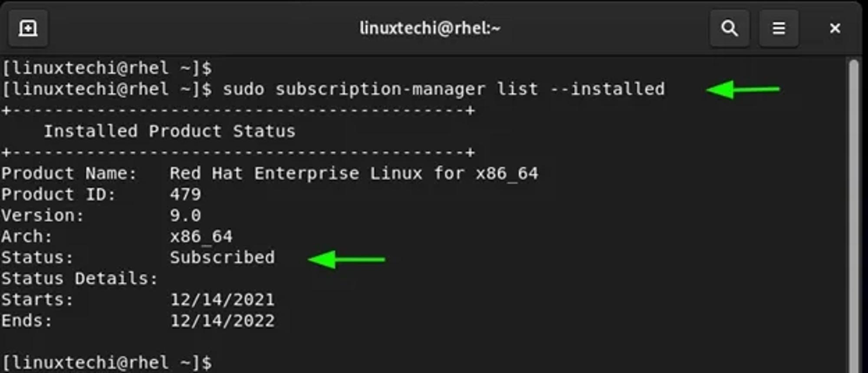Click the Version value 9.0
Image resolution: width=868 pixels, height=373 pixels.
coord(185,215)
